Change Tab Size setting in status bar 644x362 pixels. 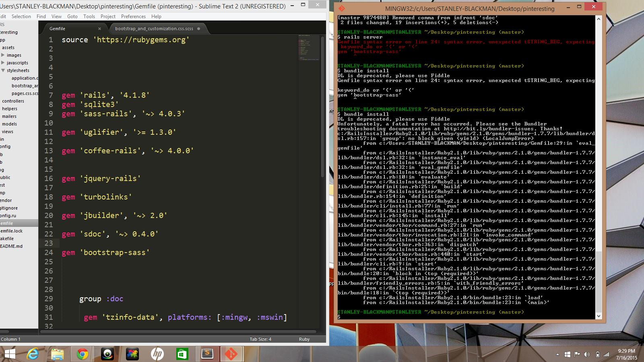(260, 339)
